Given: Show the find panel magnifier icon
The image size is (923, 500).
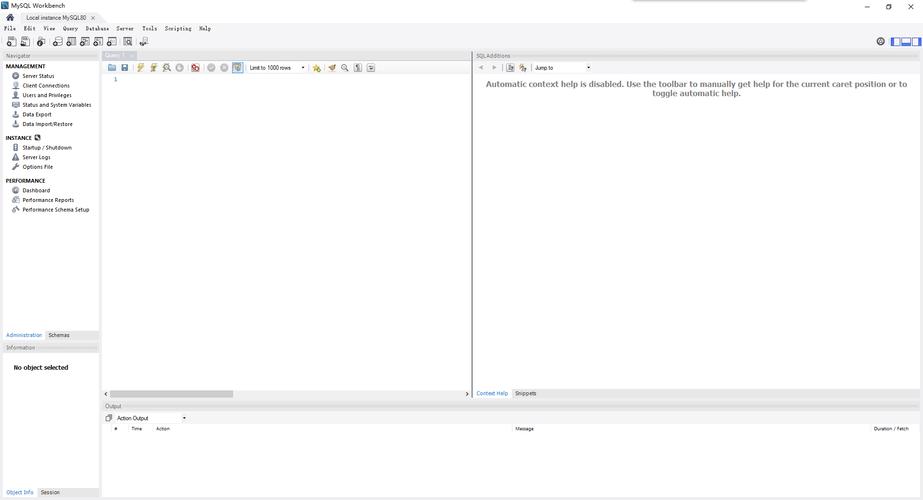Looking at the screenshot, I should coord(345,68).
